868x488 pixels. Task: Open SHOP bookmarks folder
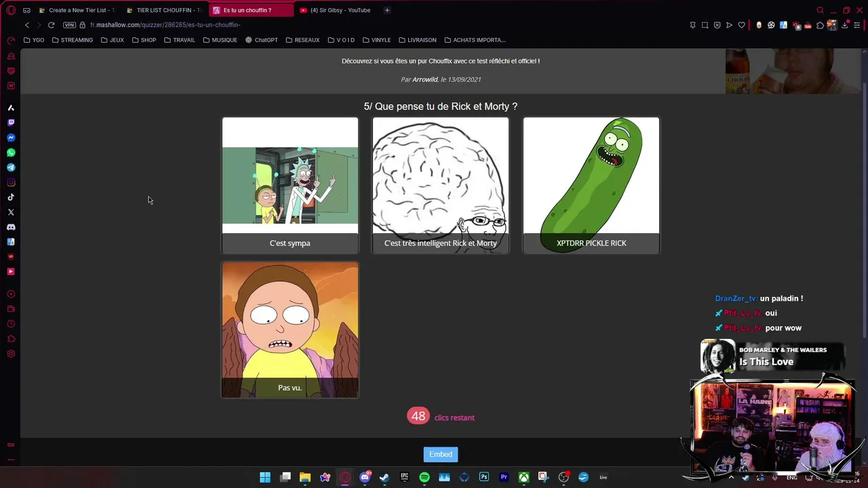click(144, 40)
